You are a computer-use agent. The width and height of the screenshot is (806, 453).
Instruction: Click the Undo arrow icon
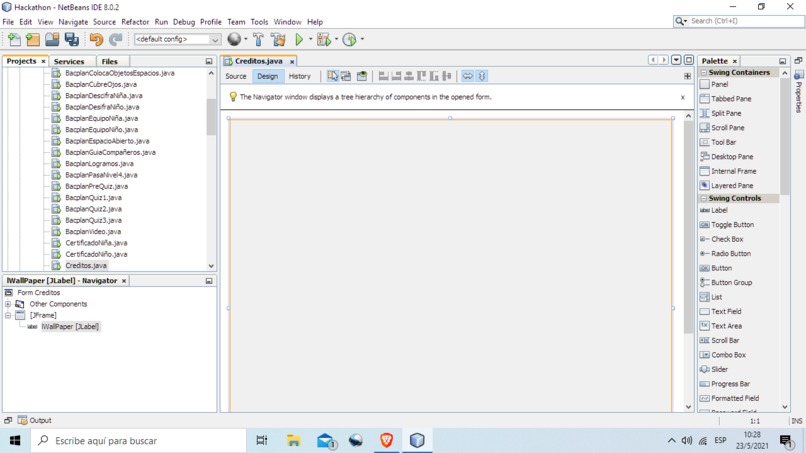(x=96, y=39)
